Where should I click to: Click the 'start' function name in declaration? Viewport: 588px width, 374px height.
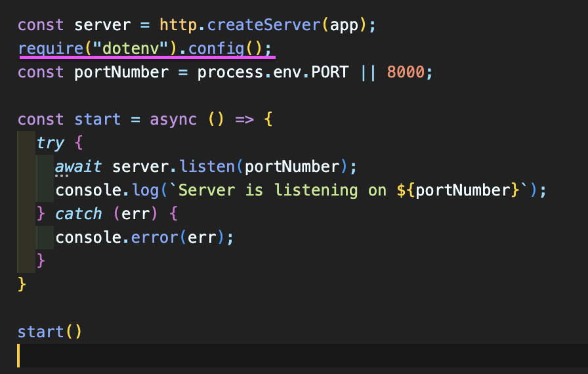(98, 120)
